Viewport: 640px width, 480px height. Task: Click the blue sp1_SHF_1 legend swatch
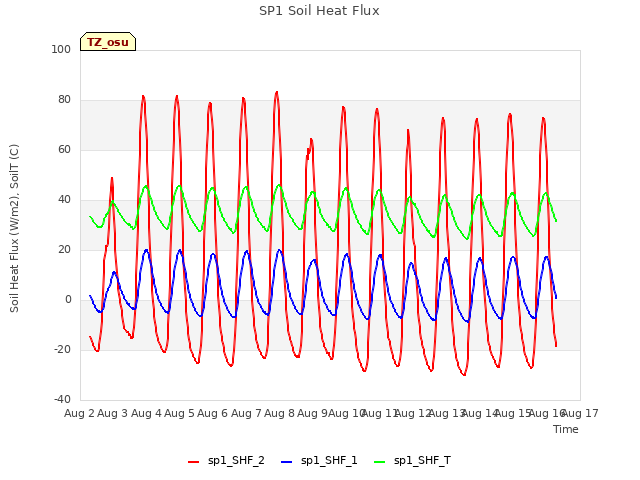(287, 462)
